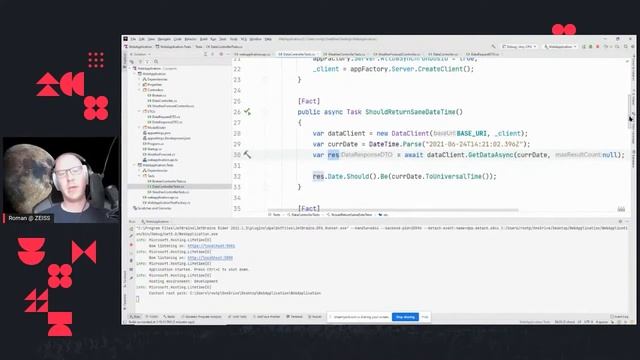Expand the Properties node in Solution tree
The image size is (640, 360).
(139, 84)
